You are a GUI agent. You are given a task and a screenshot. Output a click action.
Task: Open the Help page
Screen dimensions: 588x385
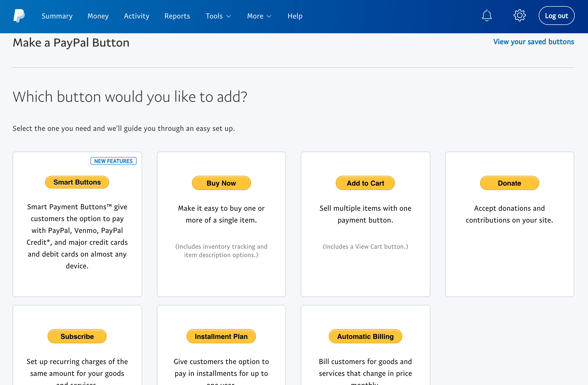pyautogui.click(x=295, y=16)
